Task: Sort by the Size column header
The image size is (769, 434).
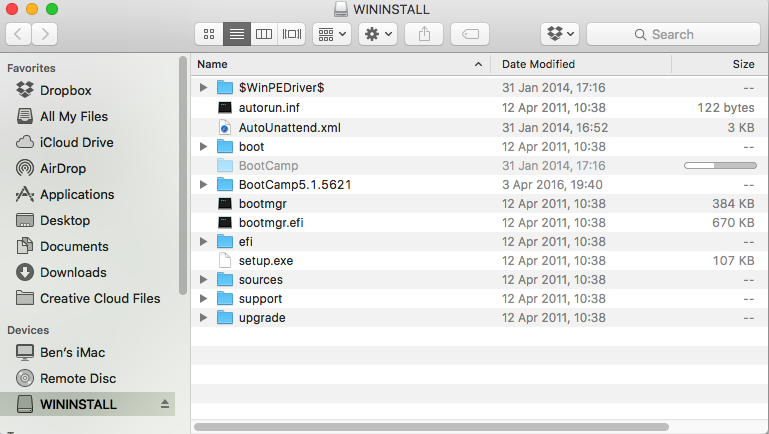Action: [x=719, y=64]
